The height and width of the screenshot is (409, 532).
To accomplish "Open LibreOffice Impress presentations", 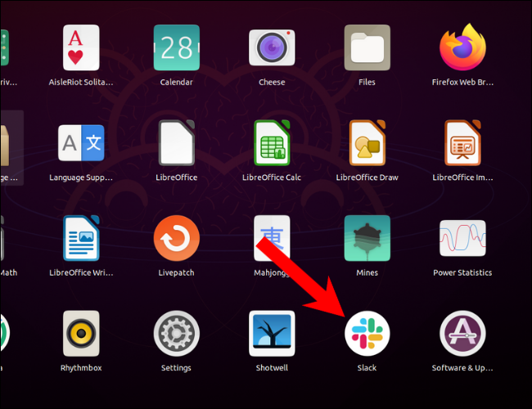I will [462, 143].
